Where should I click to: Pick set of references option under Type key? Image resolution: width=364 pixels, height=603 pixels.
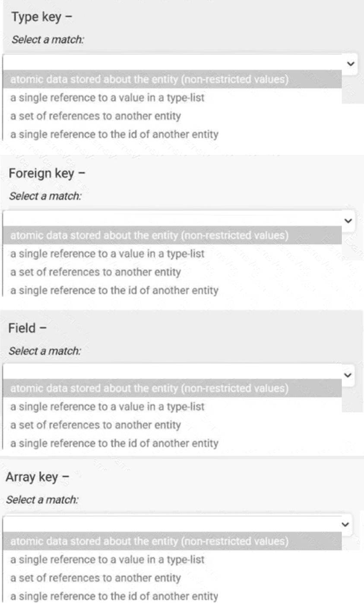coord(95,116)
